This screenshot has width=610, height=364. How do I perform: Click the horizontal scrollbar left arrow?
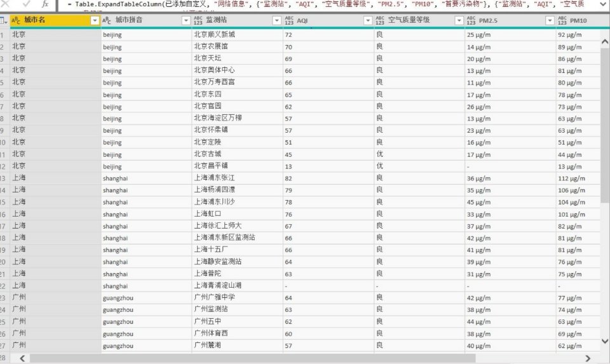point(22,358)
